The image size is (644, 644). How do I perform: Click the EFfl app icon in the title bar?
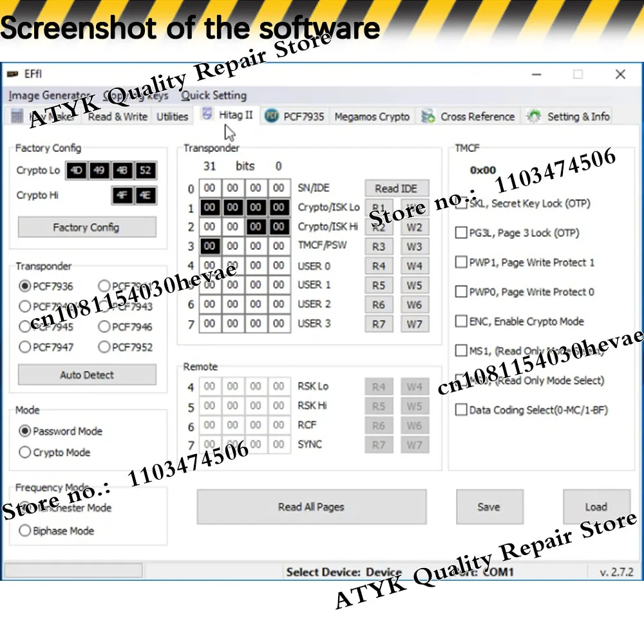(13, 74)
